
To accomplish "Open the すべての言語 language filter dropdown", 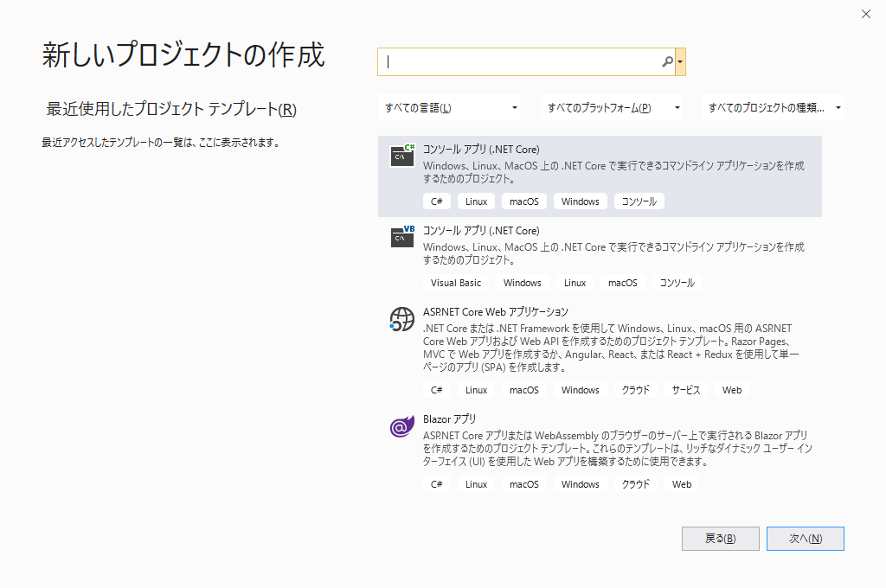I will (449, 107).
